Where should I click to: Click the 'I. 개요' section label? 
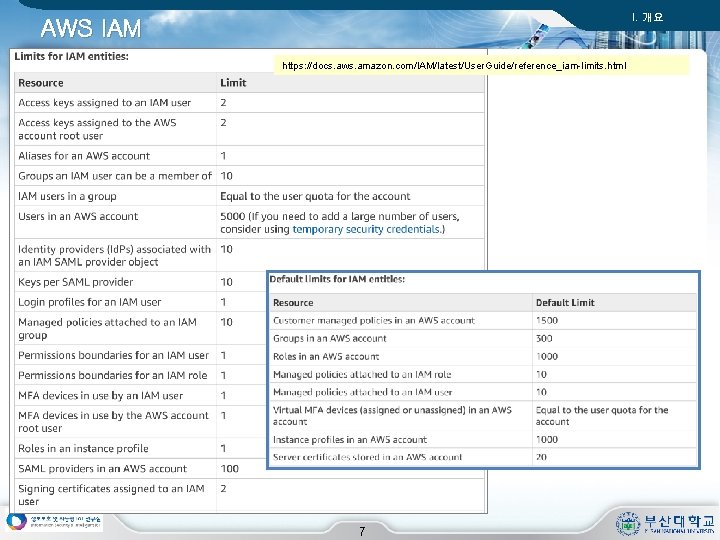point(647,17)
